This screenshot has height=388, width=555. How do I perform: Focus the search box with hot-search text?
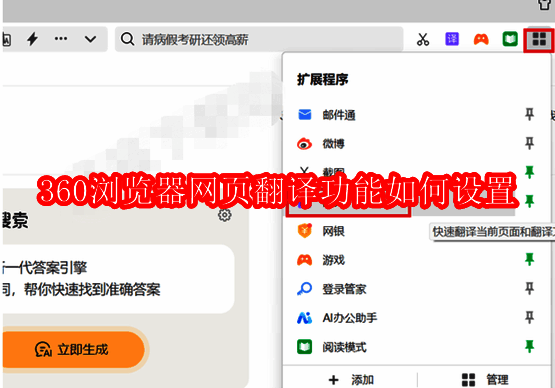[x=259, y=39]
